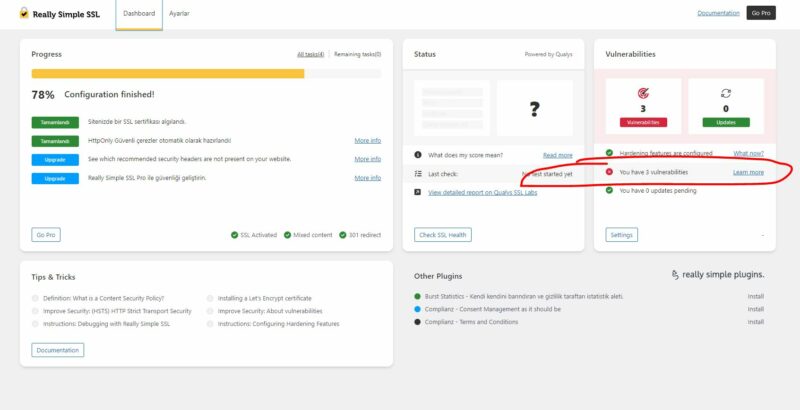Click the info icon beside 'What does my score mean?'

[419, 155]
